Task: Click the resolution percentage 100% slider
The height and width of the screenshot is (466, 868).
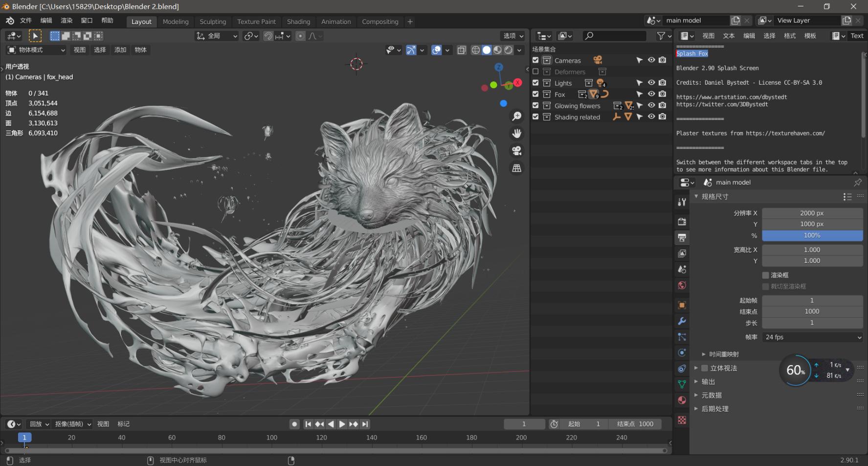Action: point(812,235)
